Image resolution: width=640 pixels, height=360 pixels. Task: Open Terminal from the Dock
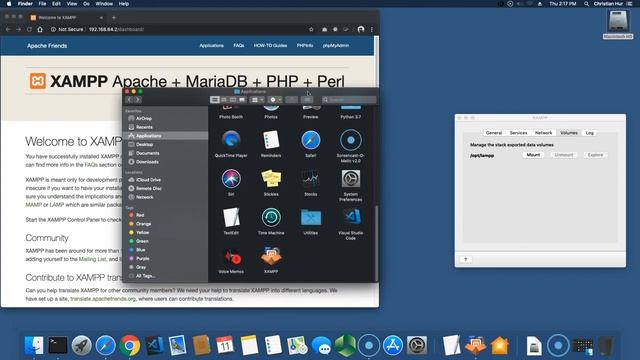(58, 345)
